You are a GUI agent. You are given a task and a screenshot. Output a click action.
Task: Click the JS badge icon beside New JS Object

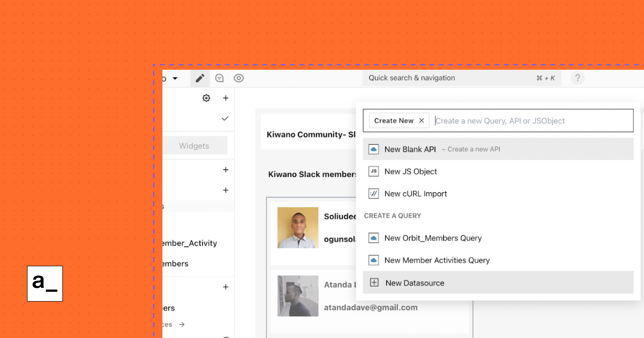[373, 171]
